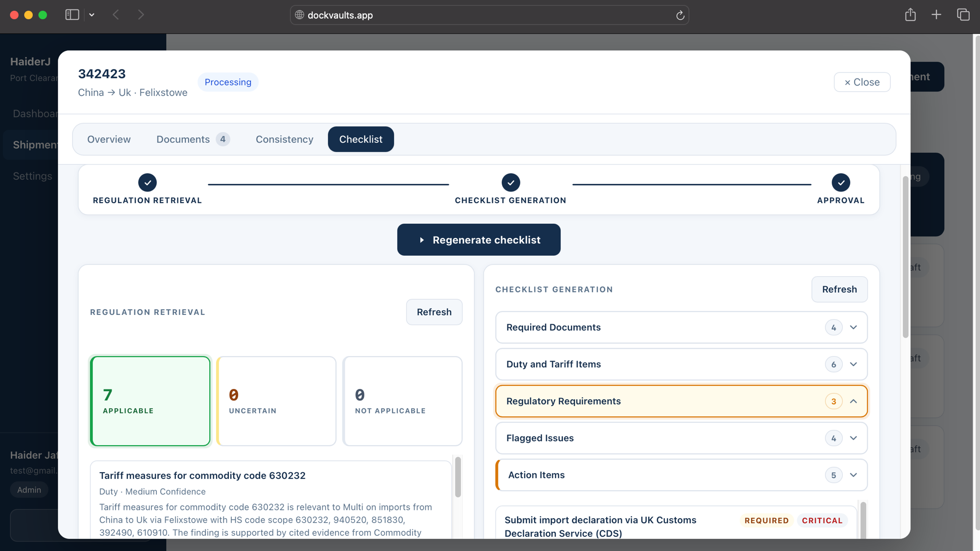Click the Approval step checkmark
The height and width of the screenshot is (551, 980).
coord(841,182)
